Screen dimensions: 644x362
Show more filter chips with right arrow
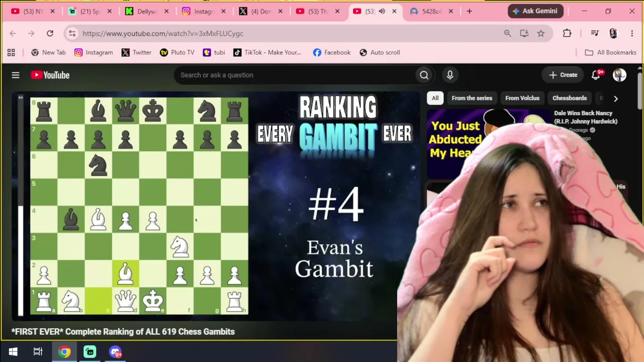[615, 99]
